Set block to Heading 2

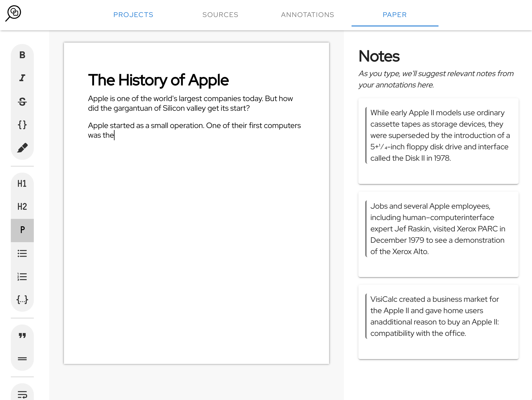pos(22,207)
